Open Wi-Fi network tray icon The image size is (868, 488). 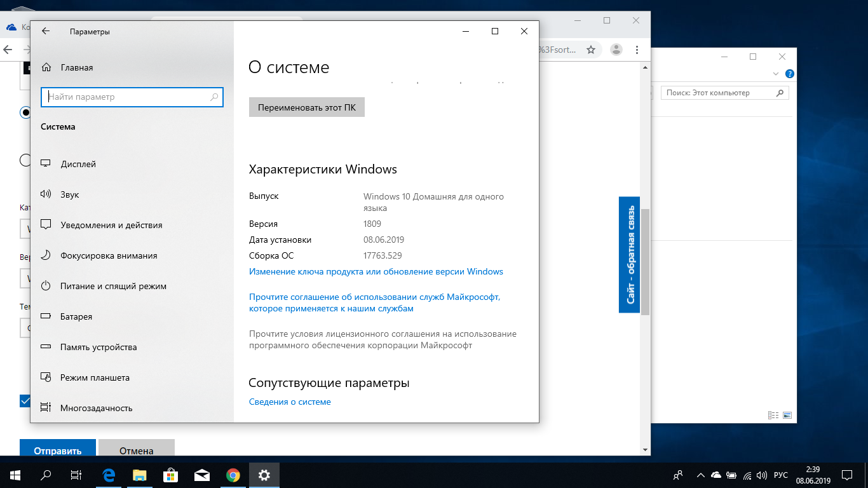click(747, 475)
